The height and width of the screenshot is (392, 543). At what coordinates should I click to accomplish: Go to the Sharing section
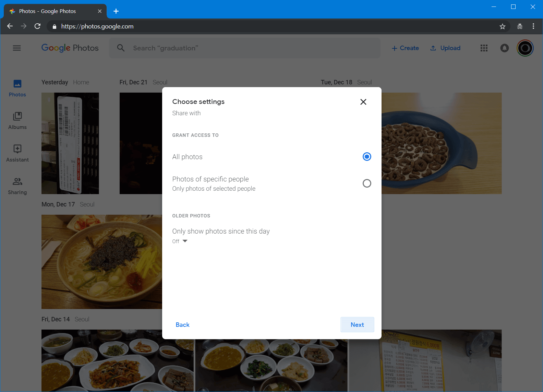[17, 186]
